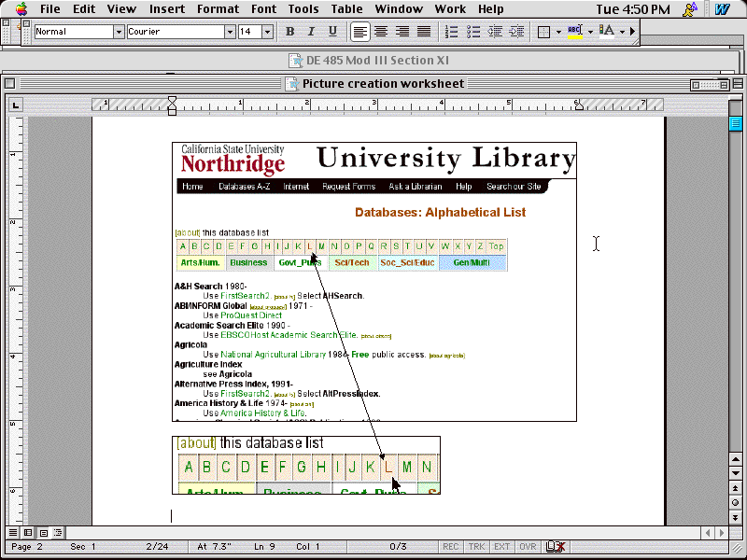Select the enlarged database list picture
The image size is (747, 560).
(x=306, y=465)
